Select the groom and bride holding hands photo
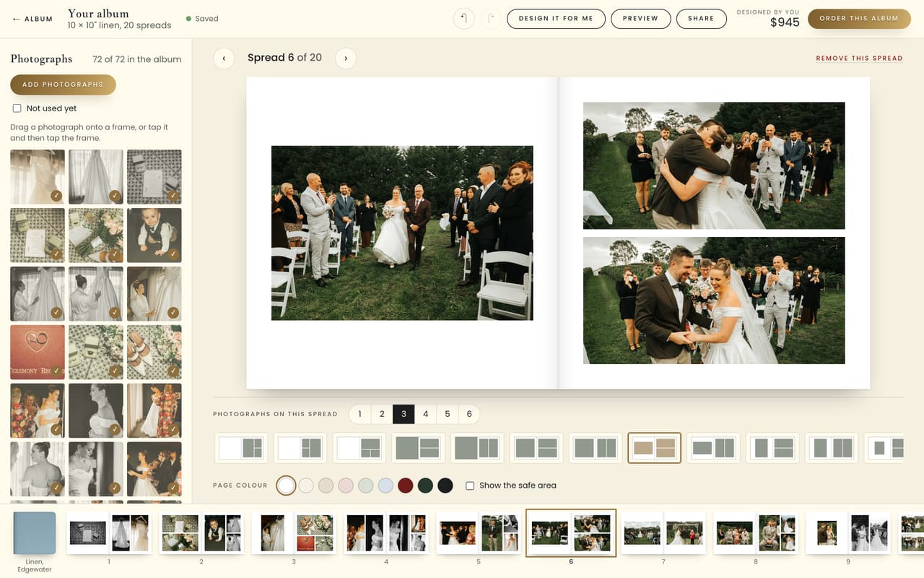 (714, 301)
